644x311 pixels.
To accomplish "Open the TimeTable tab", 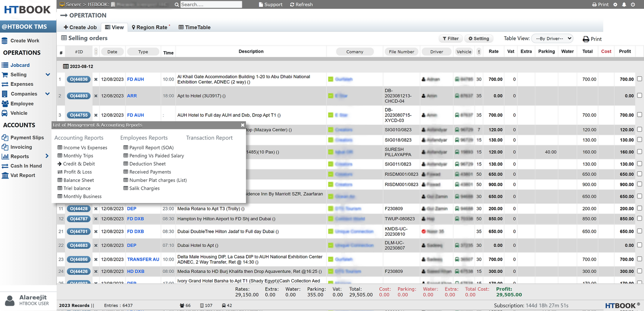I will 194,27.
